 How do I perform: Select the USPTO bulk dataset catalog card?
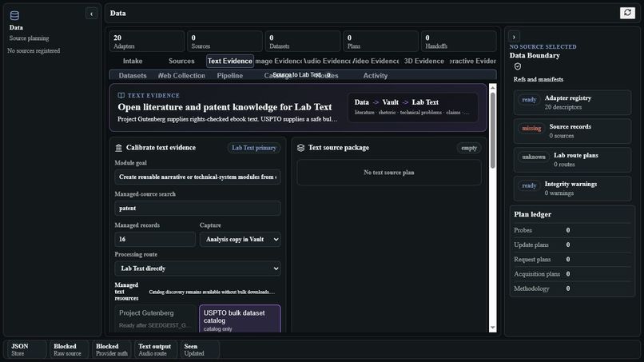[x=241, y=318]
